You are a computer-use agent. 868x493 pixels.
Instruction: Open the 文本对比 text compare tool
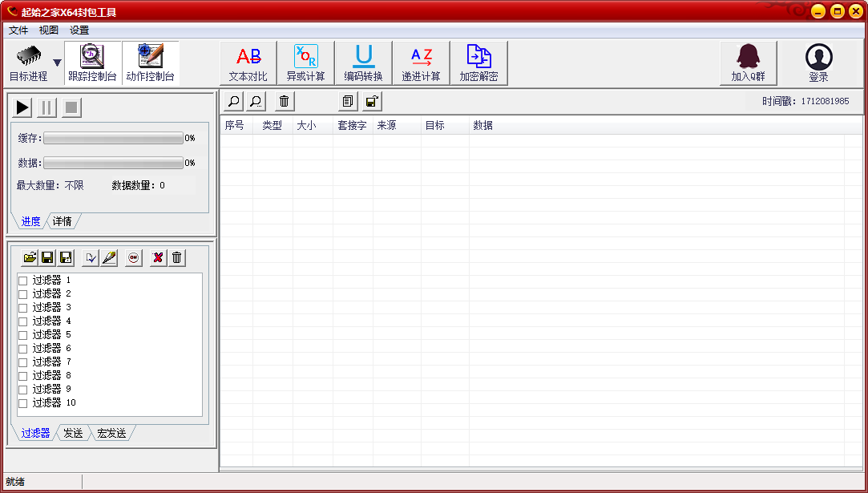(248, 63)
